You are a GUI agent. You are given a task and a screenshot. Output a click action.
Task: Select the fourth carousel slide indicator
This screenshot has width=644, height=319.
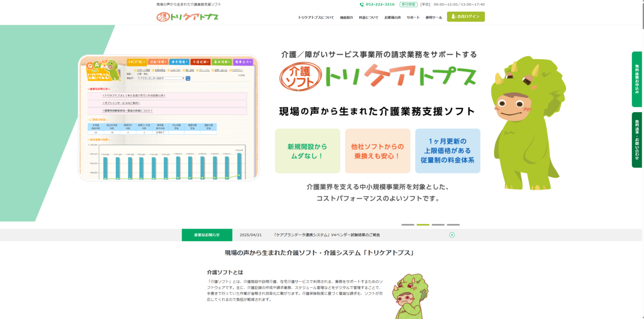(453, 225)
